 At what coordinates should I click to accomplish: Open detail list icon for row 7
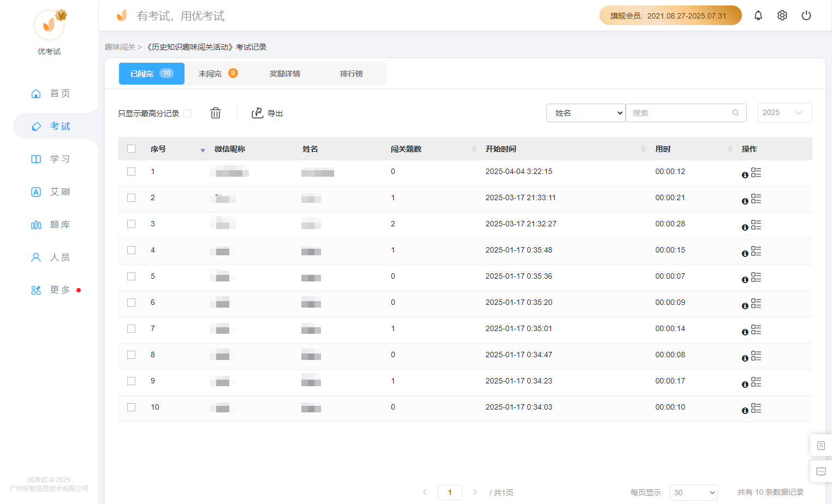[x=756, y=330]
